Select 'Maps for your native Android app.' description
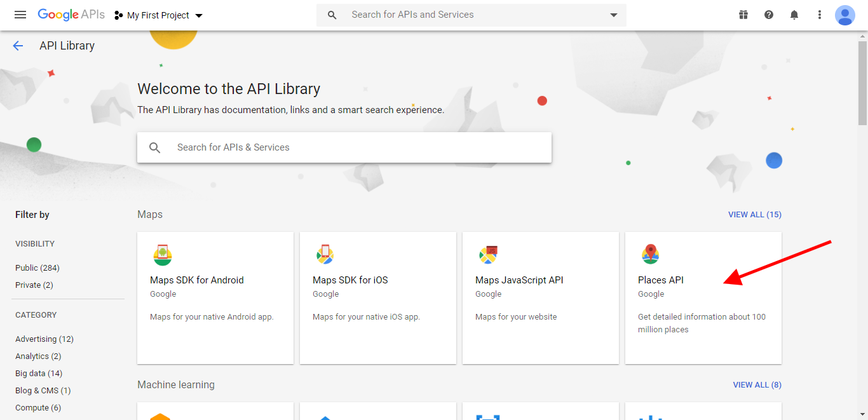The width and height of the screenshot is (868, 420). (x=212, y=317)
